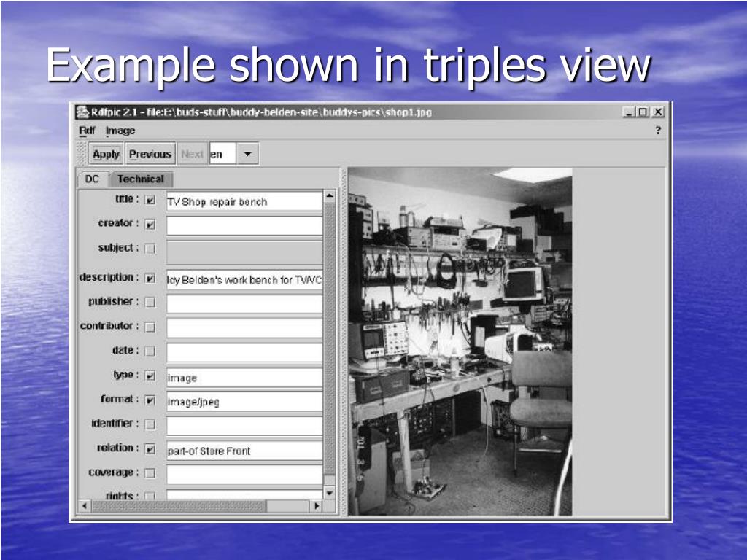Click the 'relation :' label text
The height and width of the screenshot is (560, 747).
(x=118, y=448)
